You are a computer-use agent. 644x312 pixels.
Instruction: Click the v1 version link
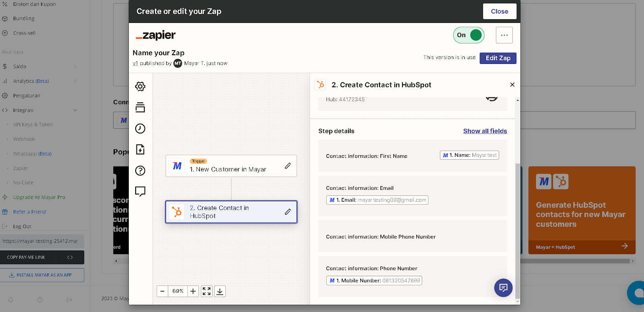tap(135, 63)
